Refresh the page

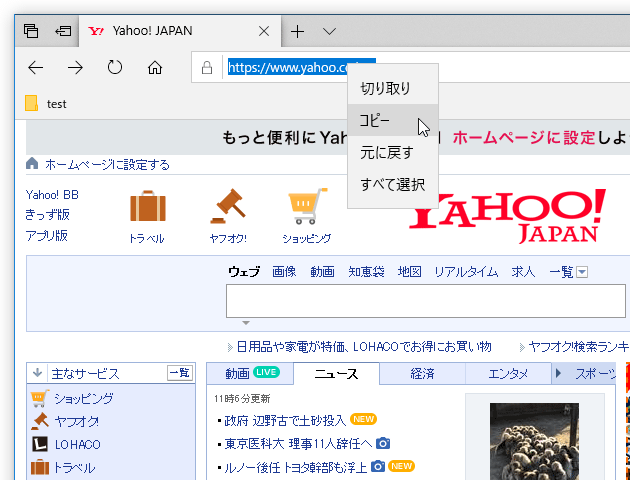(115, 67)
